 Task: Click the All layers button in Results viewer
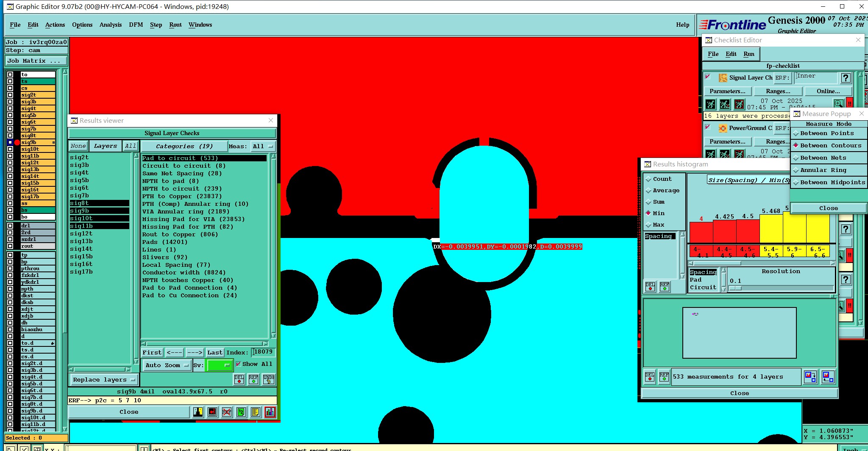point(131,146)
